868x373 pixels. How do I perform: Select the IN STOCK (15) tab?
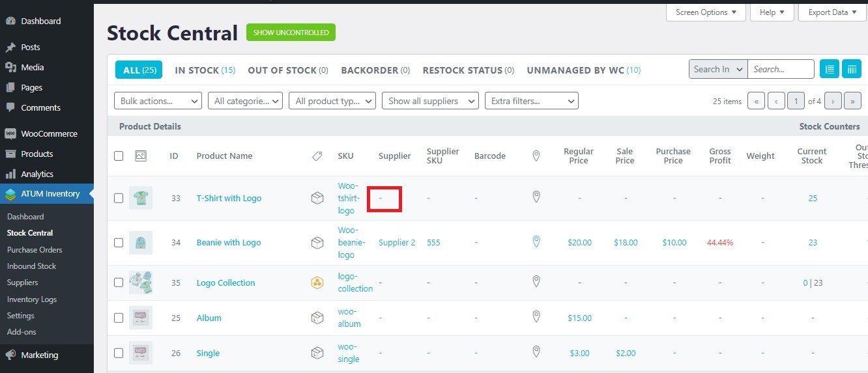tap(205, 70)
